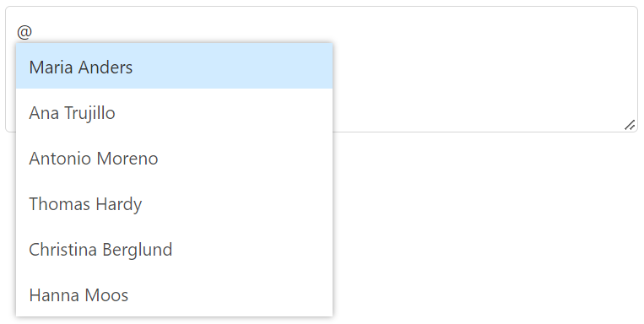Add Christina Berglund as a mention
This screenshot has width=644, height=324.
click(x=174, y=248)
